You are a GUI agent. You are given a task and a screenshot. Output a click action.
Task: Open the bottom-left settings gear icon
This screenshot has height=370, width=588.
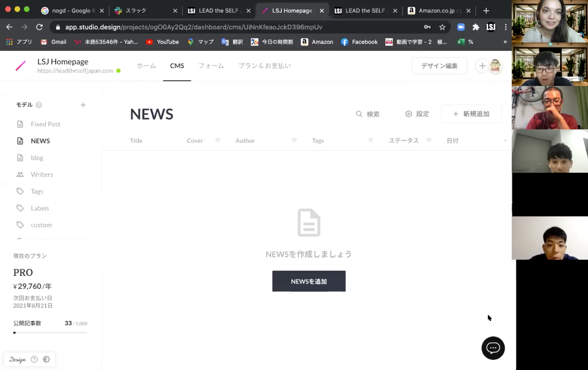[46, 359]
